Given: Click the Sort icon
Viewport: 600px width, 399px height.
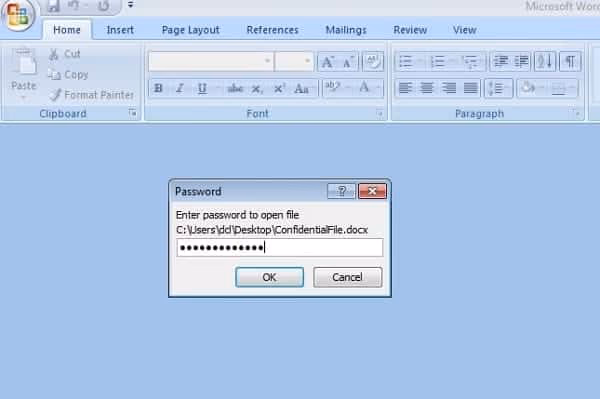Looking at the screenshot, I should pos(545,61).
